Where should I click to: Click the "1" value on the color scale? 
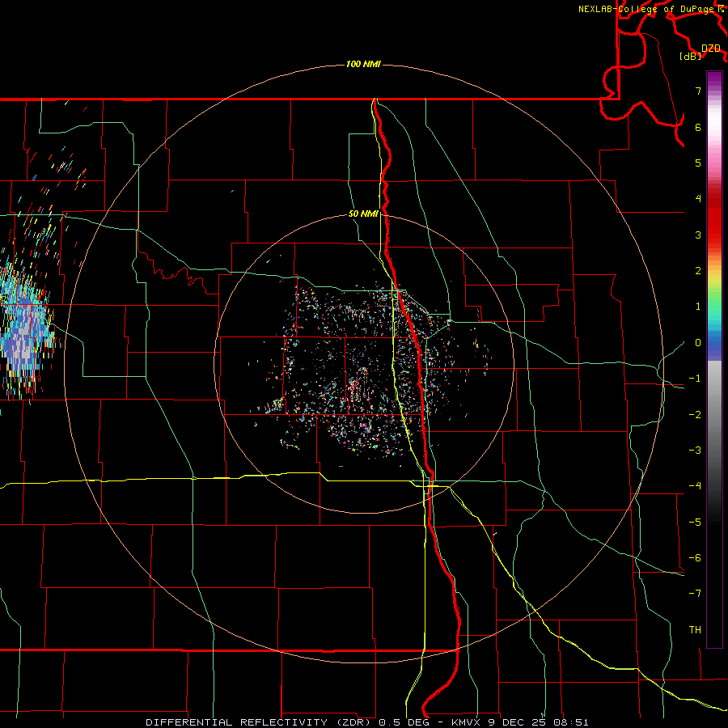pos(698,307)
